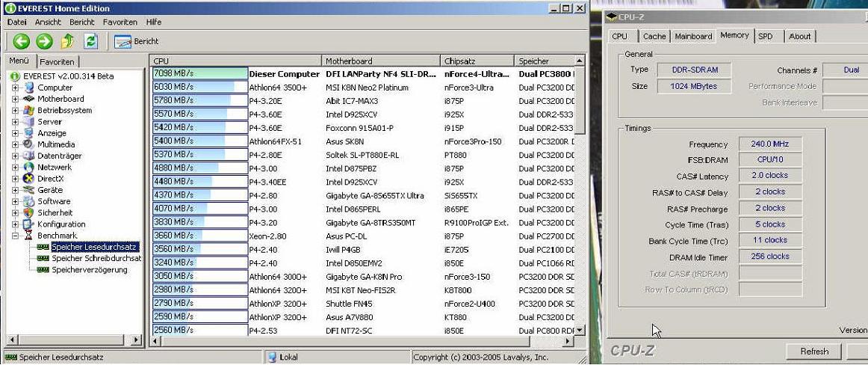Expand the Anzeige tree node
The width and height of the screenshot is (868, 365).
[x=15, y=133]
